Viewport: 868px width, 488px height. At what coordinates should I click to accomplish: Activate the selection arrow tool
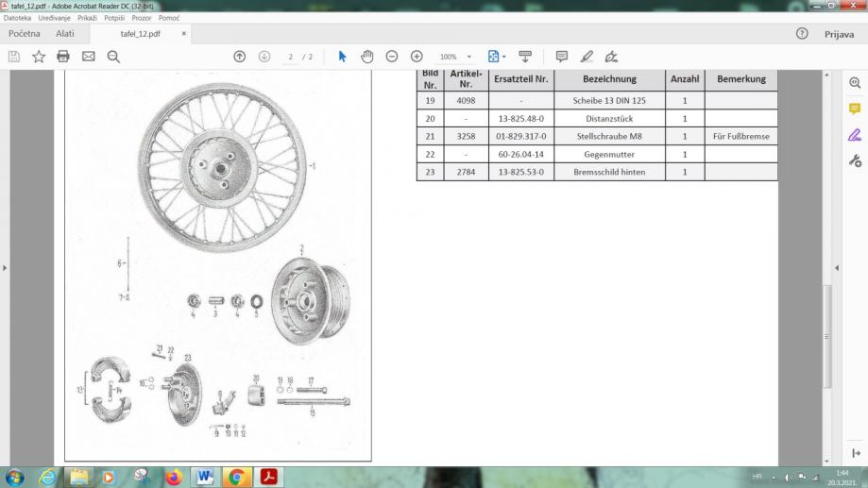(x=342, y=57)
